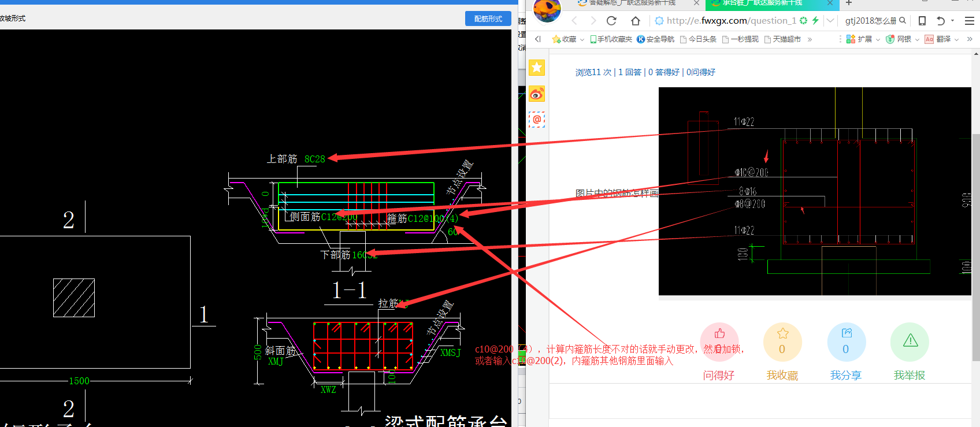Image resolution: width=980 pixels, height=427 pixels.
Task: Click the 箍筋 C12@100(4) label
Action: pos(422,218)
